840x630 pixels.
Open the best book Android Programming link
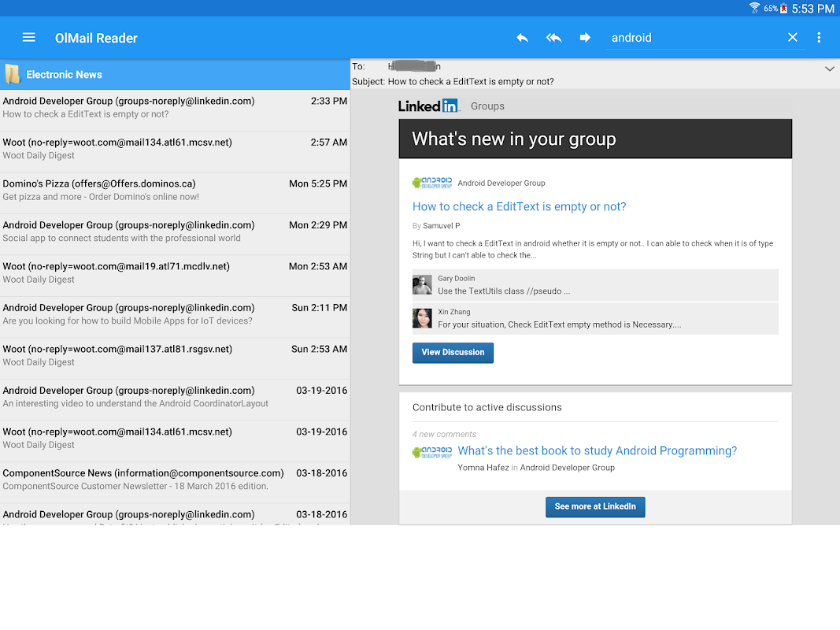coord(598,450)
